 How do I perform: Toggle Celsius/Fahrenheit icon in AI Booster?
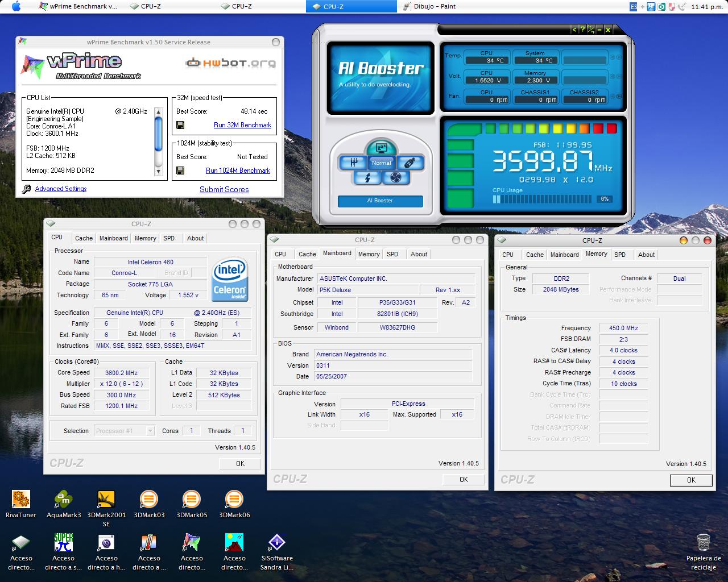[591, 30]
